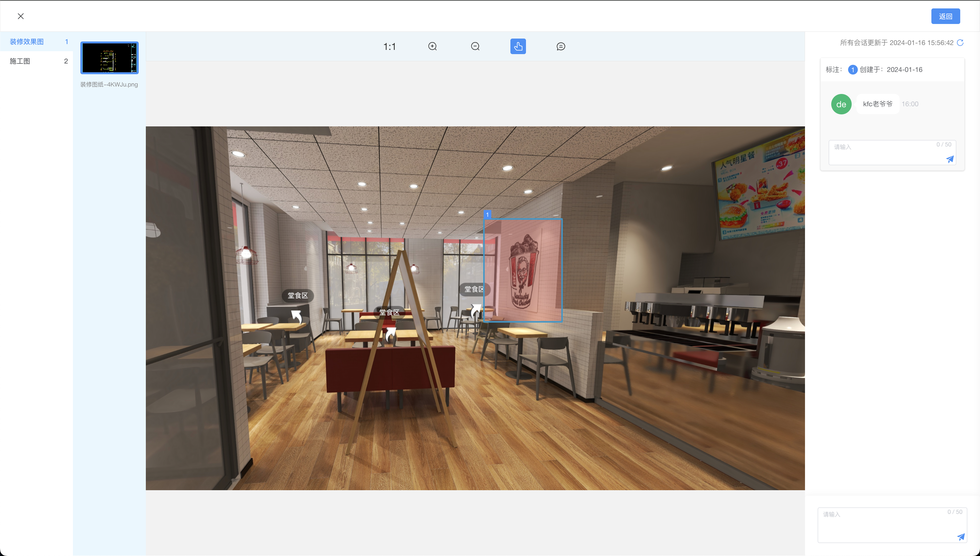This screenshot has width=980, height=556.
Task: Switch to the 施工图 tab
Action: tap(36, 61)
